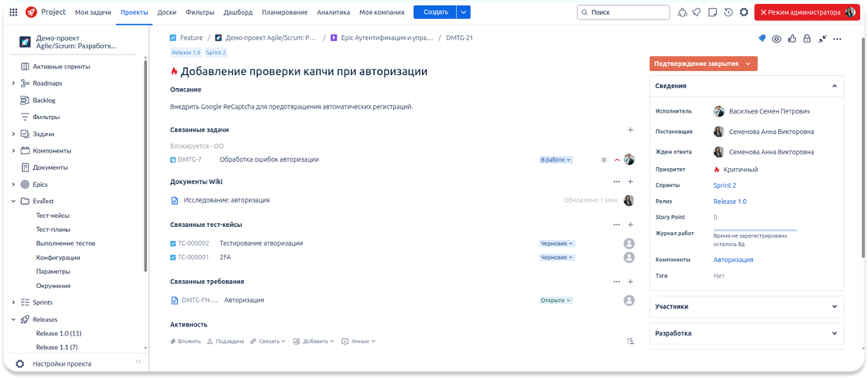Screen dimensions: 868x378
Task: Like the task with thumbs-up icon
Action: point(792,38)
